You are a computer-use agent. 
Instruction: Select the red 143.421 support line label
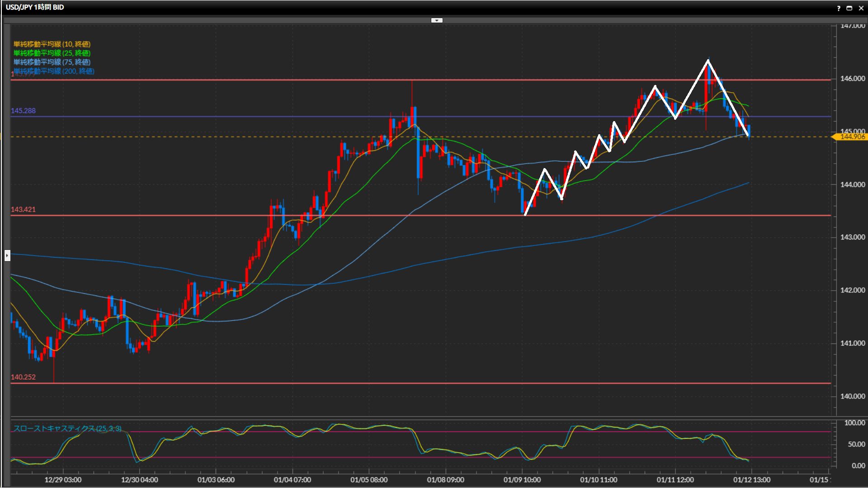(x=23, y=209)
